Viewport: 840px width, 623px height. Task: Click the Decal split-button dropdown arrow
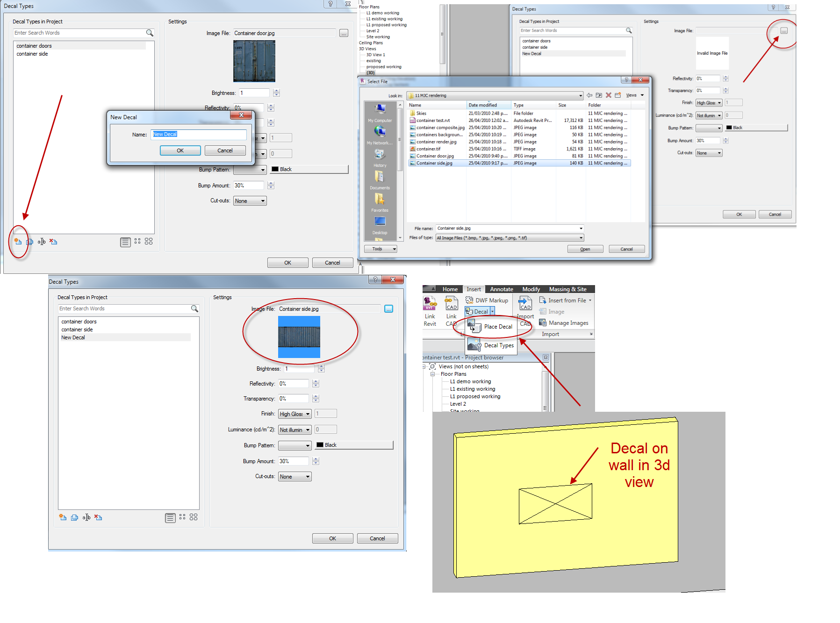(x=492, y=312)
